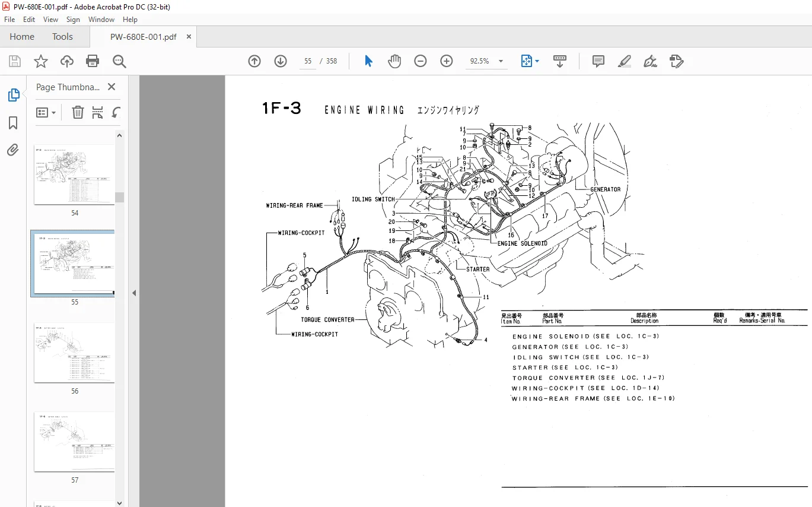Activate the Hand pan tool
Image resolution: width=812 pixels, height=507 pixels.
(394, 61)
